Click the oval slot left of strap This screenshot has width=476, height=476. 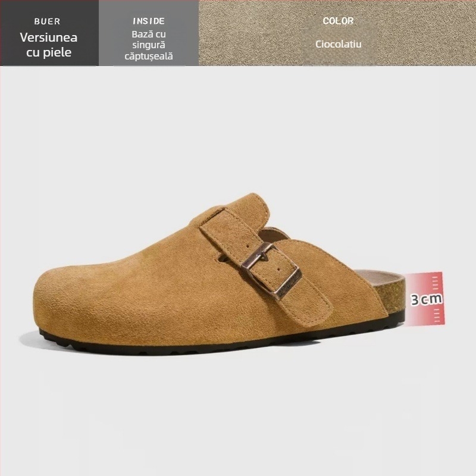[x=224, y=258]
